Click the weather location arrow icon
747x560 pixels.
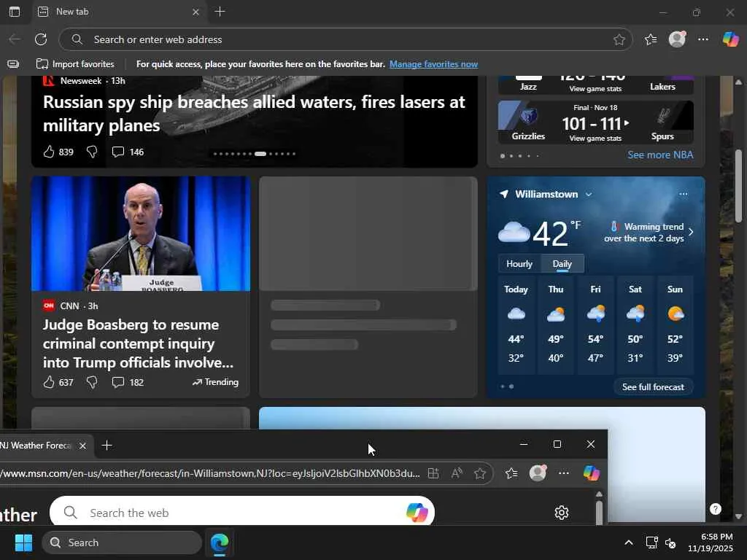tap(504, 194)
